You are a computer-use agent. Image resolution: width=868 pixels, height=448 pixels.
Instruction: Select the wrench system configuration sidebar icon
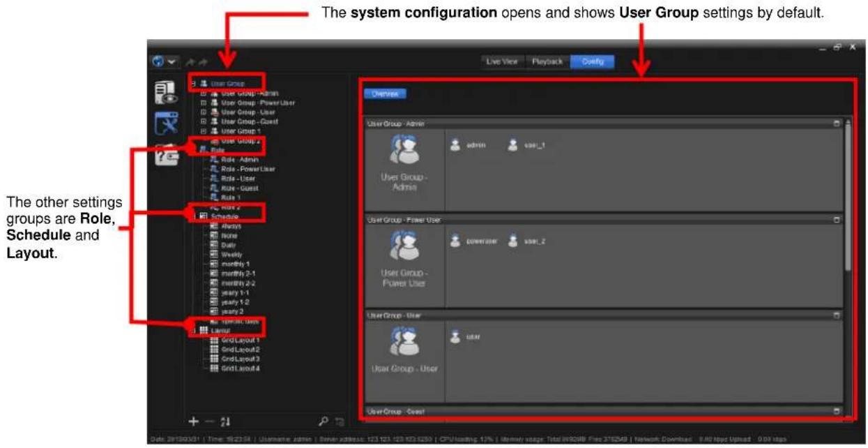tap(166, 124)
